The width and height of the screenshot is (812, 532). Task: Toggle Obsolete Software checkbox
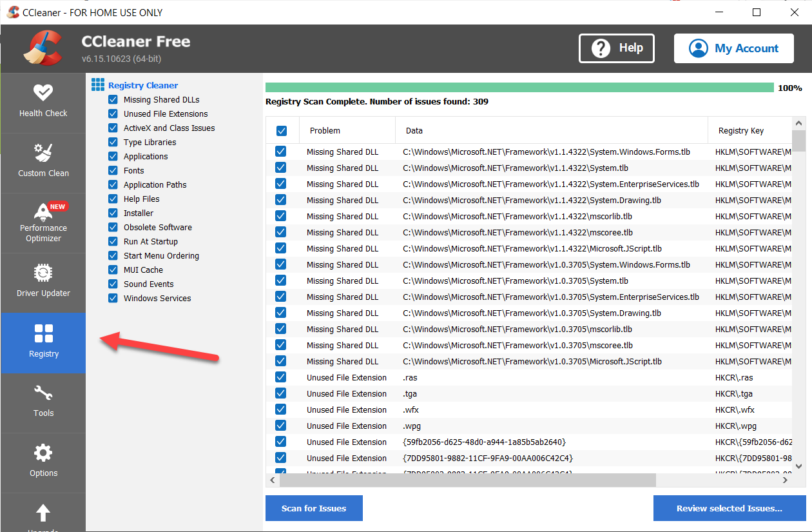pos(113,227)
